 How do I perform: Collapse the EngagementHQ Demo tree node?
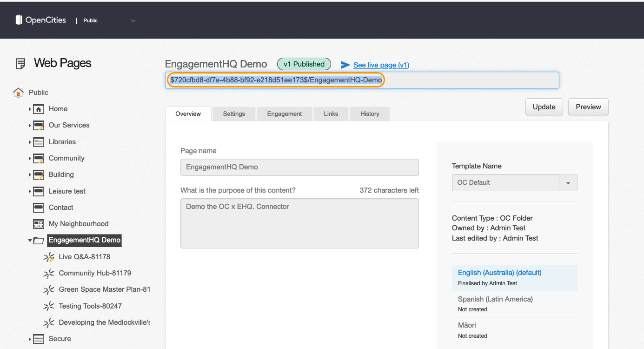30,240
